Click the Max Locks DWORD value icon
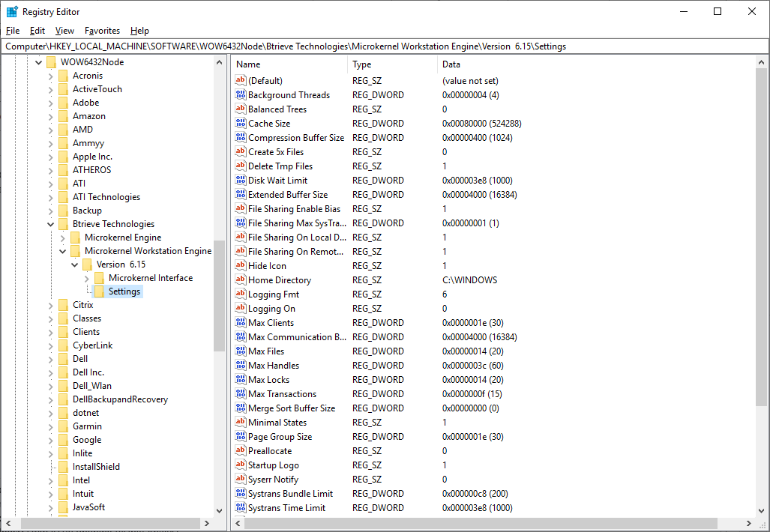Screen dimensions: 770x532 click(x=240, y=379)
